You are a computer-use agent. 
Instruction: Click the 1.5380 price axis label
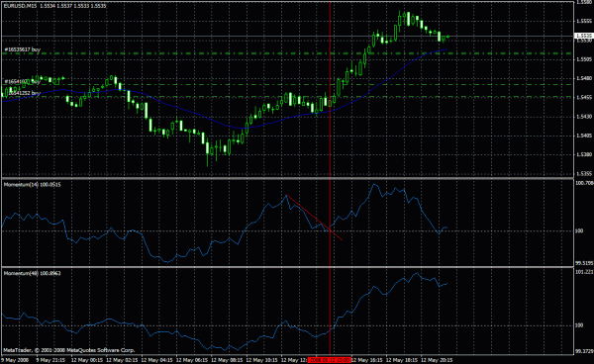[x=584, y=154]
